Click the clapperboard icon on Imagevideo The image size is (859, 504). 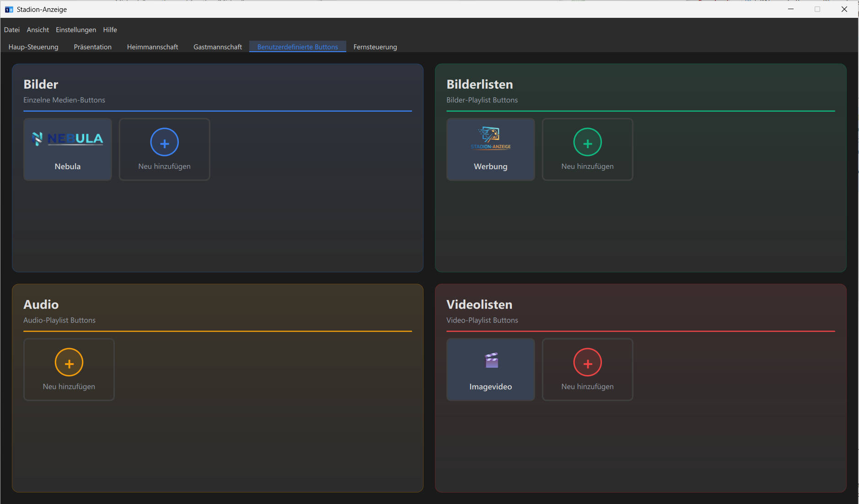pos(491,360)
